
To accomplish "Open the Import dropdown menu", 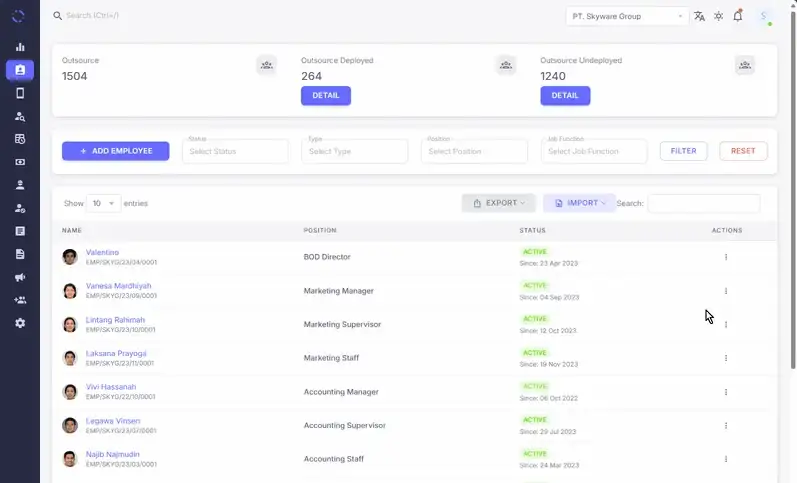I will (579, 203).
